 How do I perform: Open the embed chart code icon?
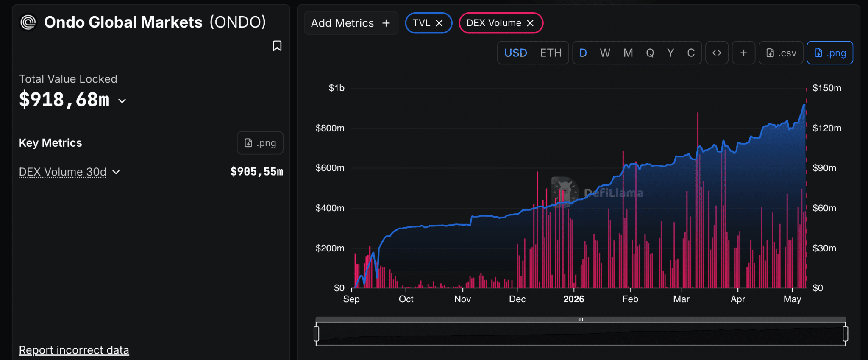717,53
